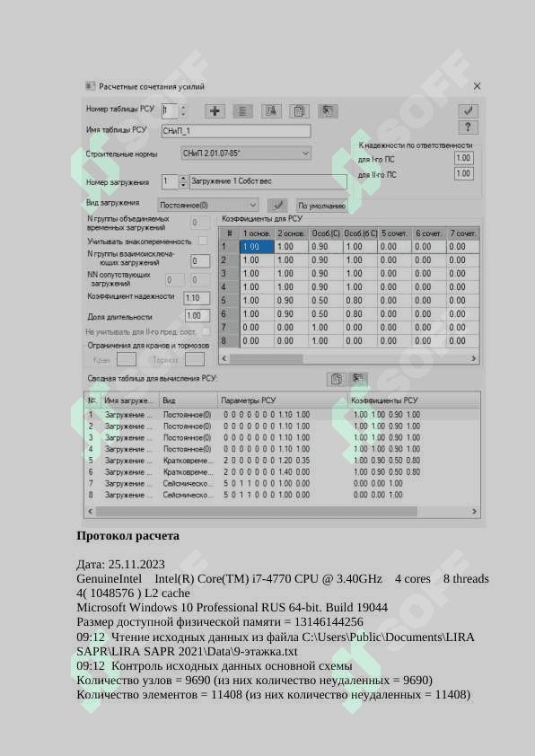This screenshot has height=756, width=535.
Task: Click По умолчанию button
Action: coord(321,206)
